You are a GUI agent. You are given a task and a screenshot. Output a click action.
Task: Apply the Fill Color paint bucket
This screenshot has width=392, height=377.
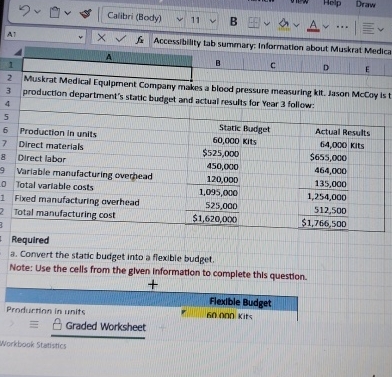click(284, 24)
